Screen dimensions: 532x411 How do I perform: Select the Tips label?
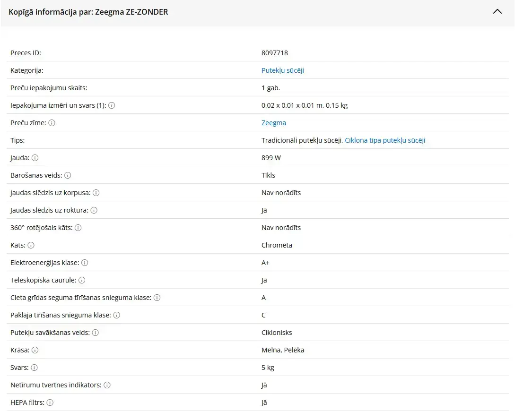tap(17, 140)
